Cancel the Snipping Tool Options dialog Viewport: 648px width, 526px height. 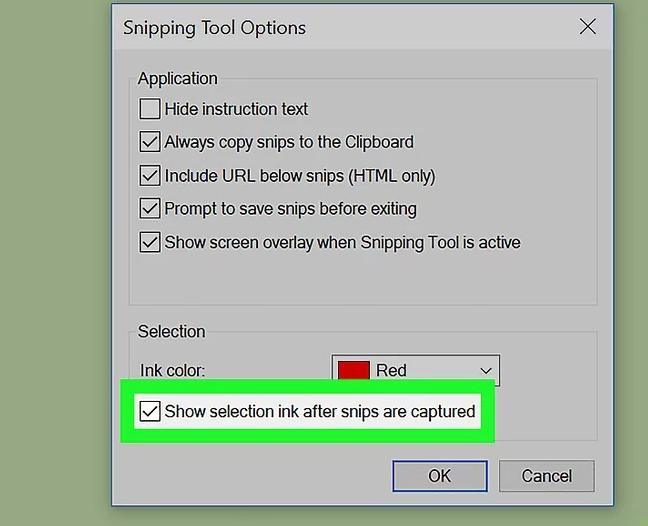pyautogui.click(x=546, y=475)
